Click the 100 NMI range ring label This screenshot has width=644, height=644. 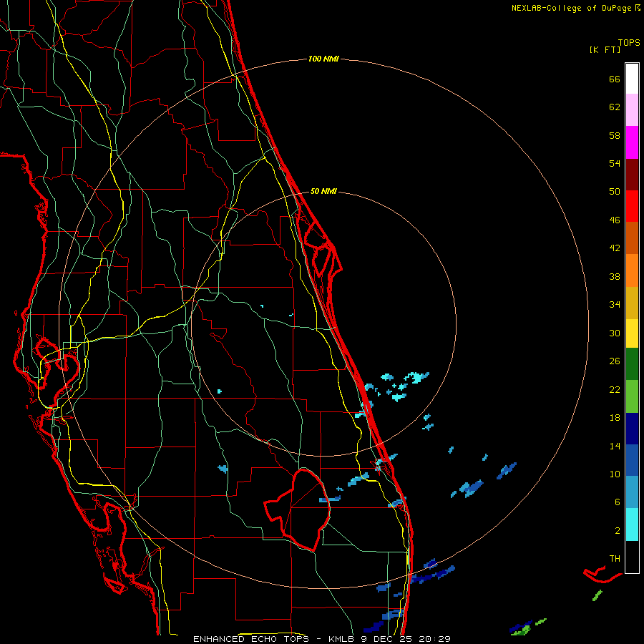[323, 59]
